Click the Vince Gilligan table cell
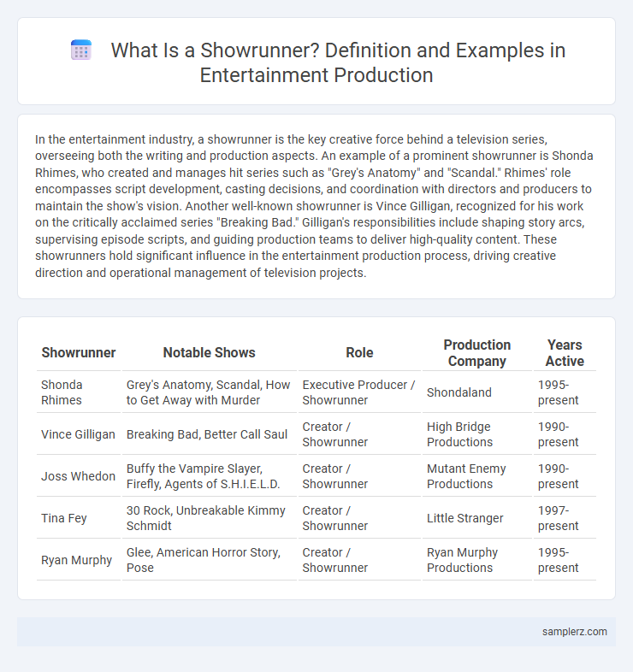 [x=79, y=434]
